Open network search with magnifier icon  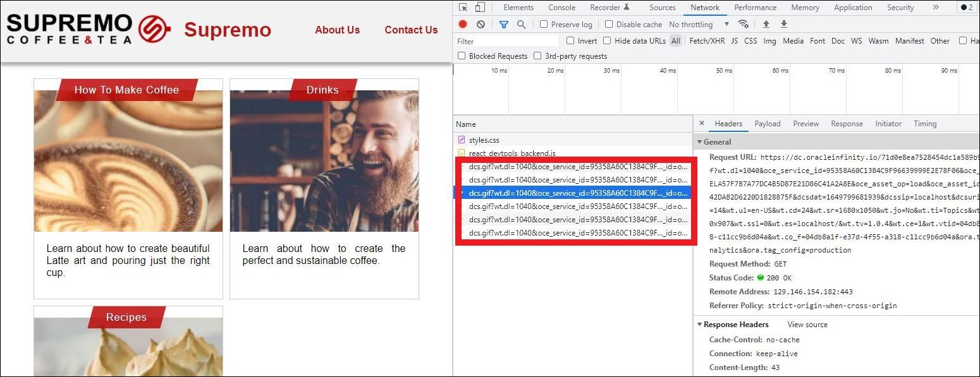(521, 24)
